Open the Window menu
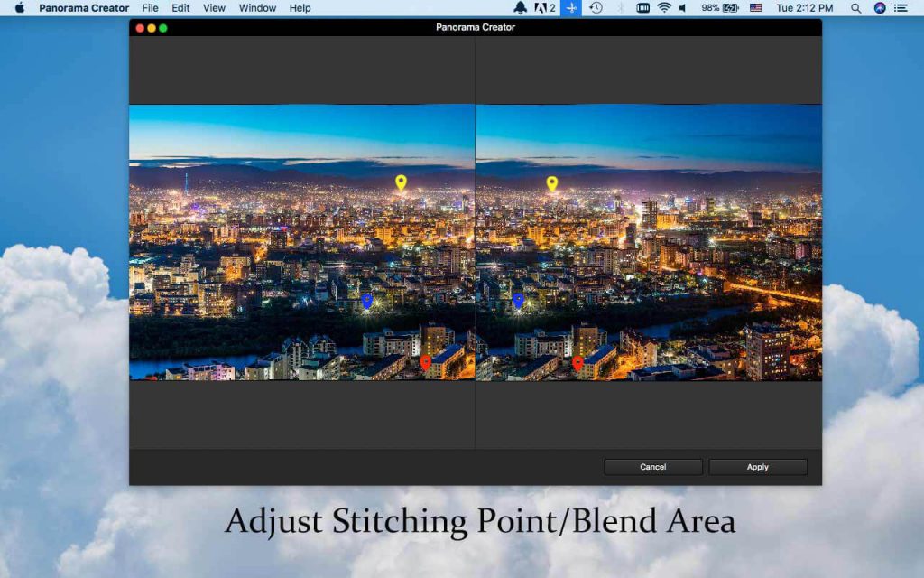924x578 pixels. pyautogui.click(x=256, y=8)
